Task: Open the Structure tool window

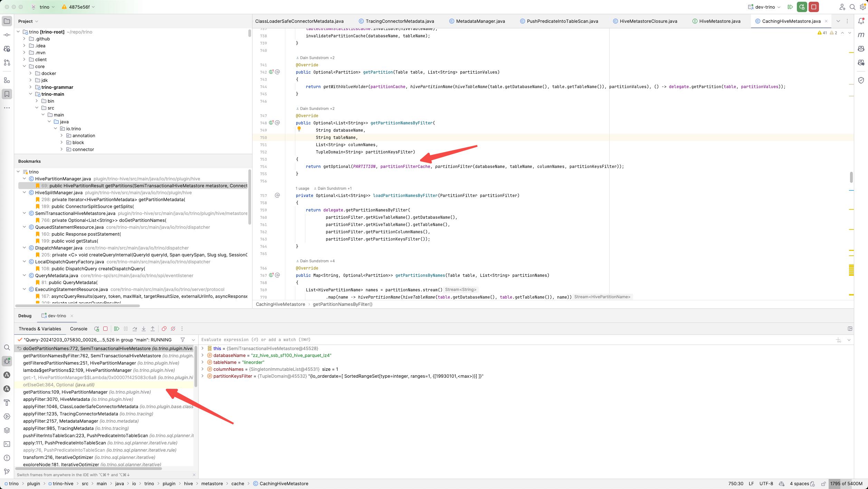Action: coord(7,80)
